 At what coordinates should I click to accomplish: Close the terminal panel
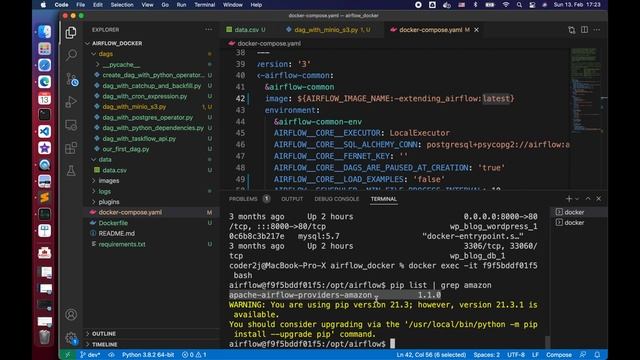(x=598, y=199)
